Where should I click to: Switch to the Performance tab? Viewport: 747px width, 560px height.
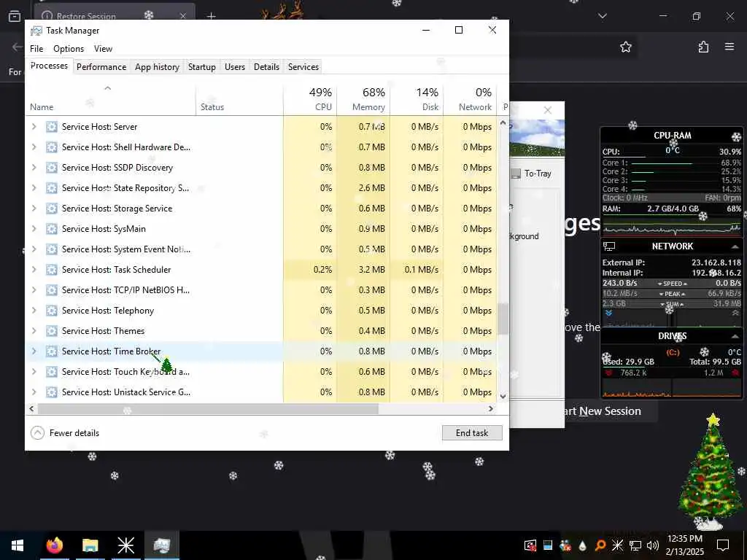click(x=101, y=67)
